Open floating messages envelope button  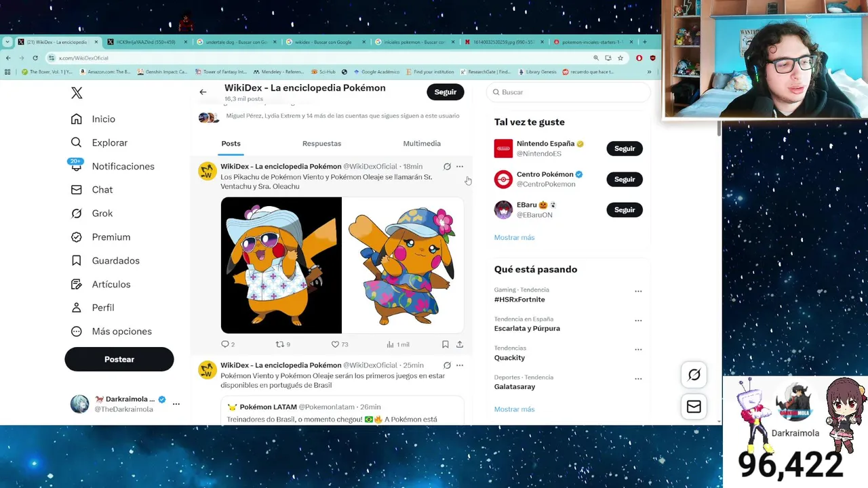pos(694,407)
